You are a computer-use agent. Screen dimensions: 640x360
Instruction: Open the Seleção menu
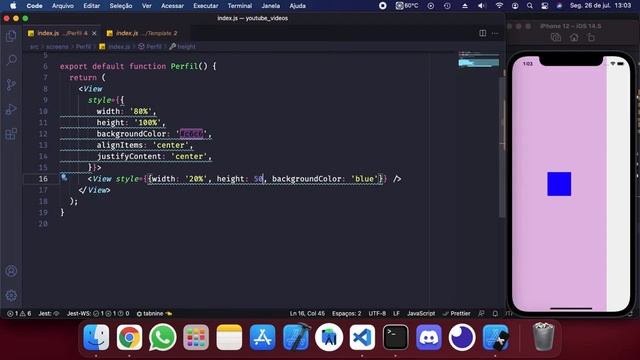121,6
